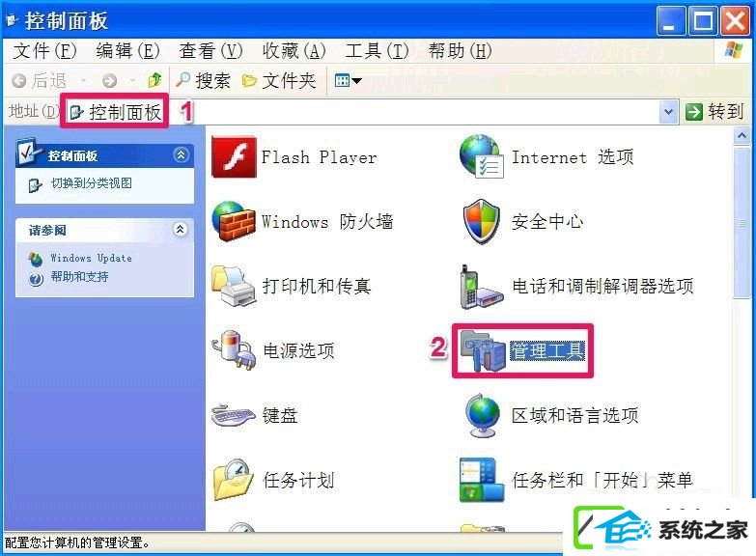Select the 管理工具 icon

pyautogui.click(x=482, y=350)
